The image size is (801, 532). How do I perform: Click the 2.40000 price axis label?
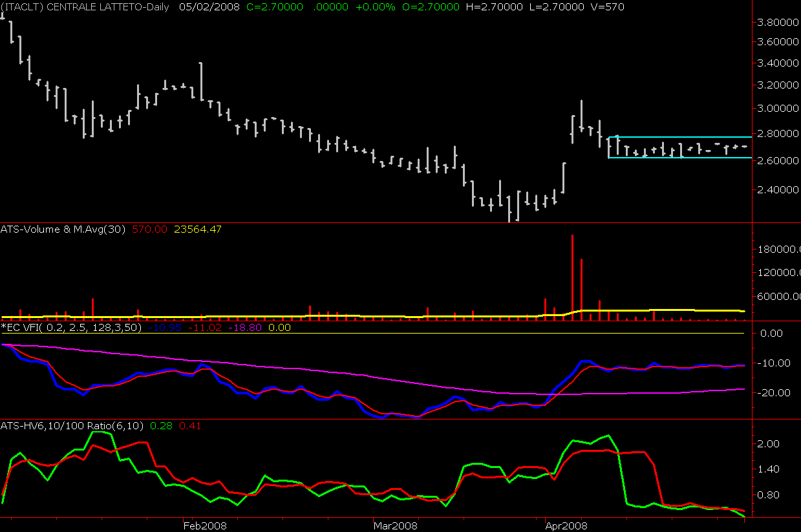778,189
